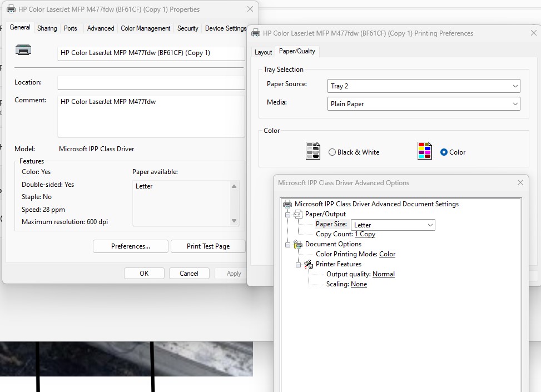The width and height of the screenshot is (541, 392).
Task: Click the Color document swatch icon
Action: 424,150
